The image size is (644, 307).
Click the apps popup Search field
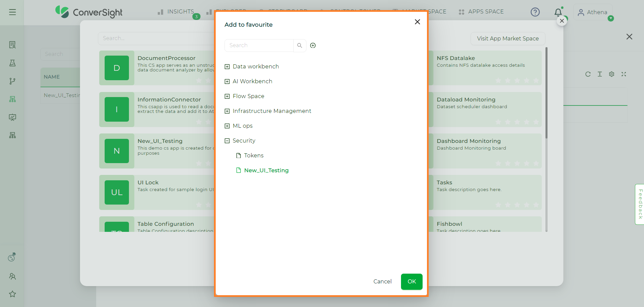click(157, 38)
